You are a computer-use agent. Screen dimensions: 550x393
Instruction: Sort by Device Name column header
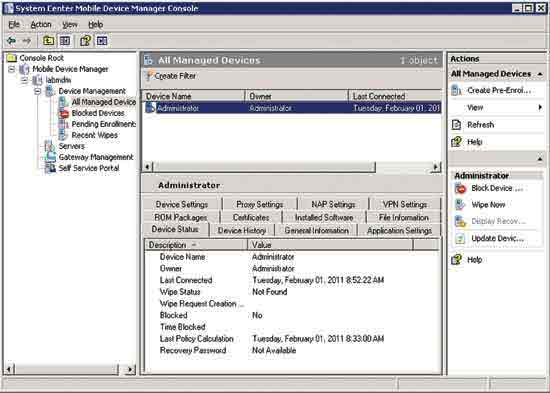(x=194, y=96)
